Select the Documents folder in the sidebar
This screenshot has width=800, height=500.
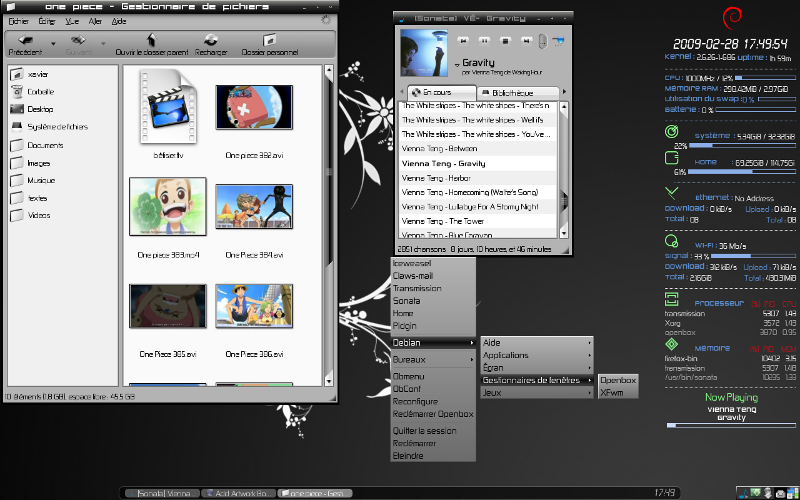coord(38,145)
